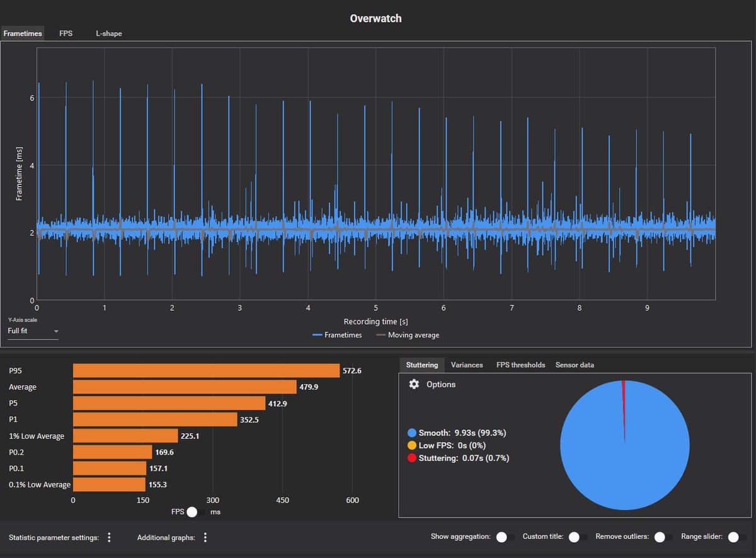Toggle the Custom title switch
756x558 pixels.
click(577, 537)
